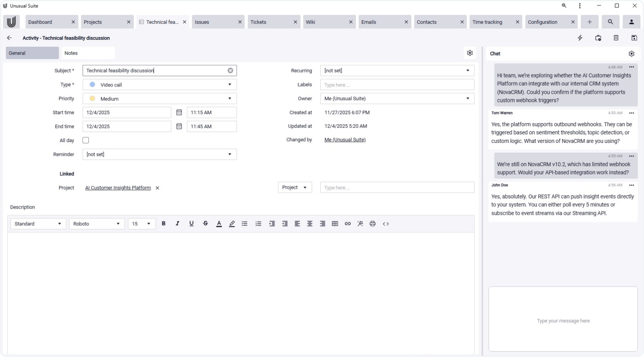Toggle strikethrough formatting
644x357 pixels.
(205, 223)
